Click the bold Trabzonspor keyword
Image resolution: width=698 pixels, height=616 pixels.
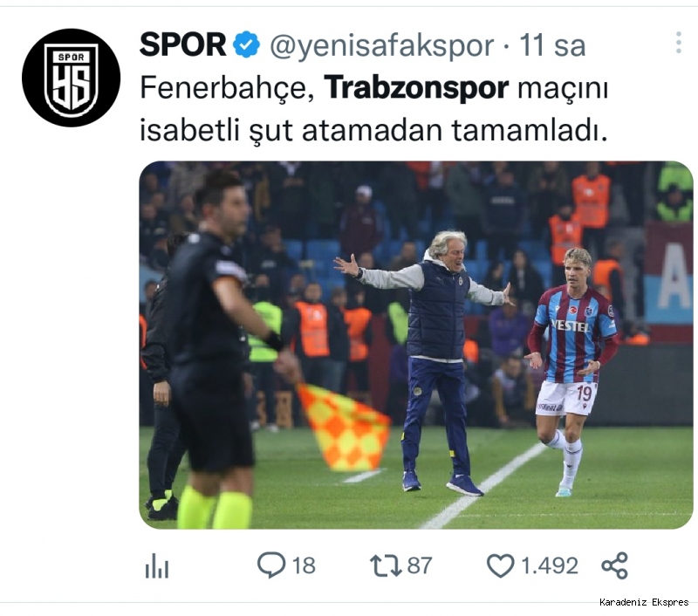tap(416, 87)
